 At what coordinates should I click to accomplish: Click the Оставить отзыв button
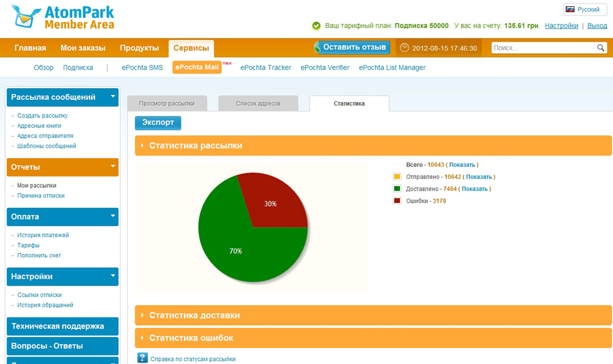pos(352,47)
